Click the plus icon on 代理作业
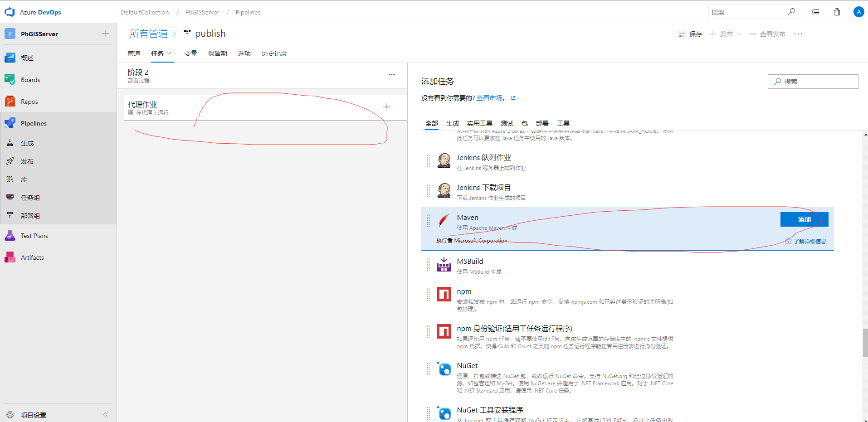The width and height of the screenshot is (868, 422). [x=387, y=107]
